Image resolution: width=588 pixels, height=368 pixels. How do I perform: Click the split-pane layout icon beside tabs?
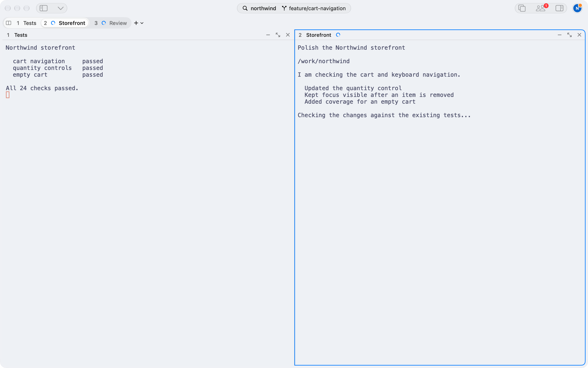click(9, 23)
